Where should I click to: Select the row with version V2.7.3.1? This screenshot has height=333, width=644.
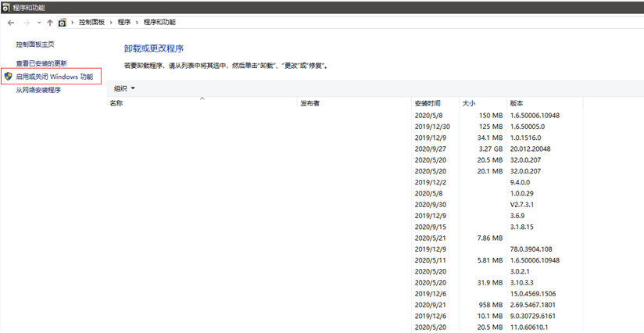tap(345, 205)
